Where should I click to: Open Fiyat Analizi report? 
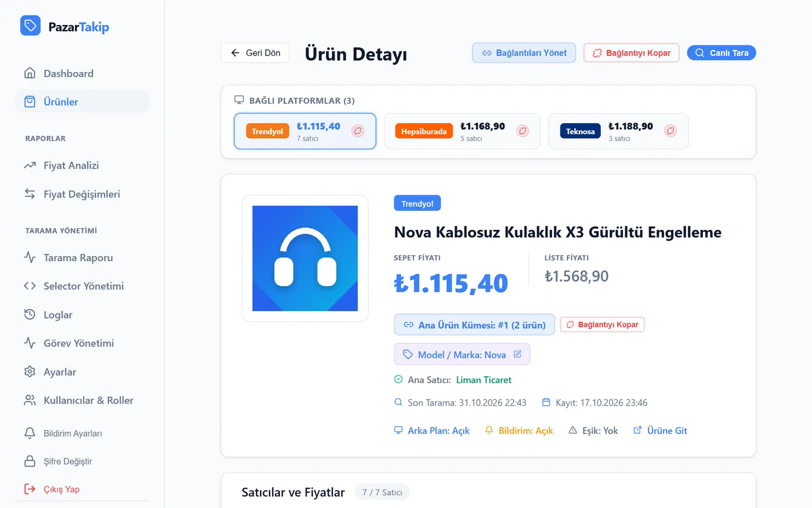(x=82, y=165)
